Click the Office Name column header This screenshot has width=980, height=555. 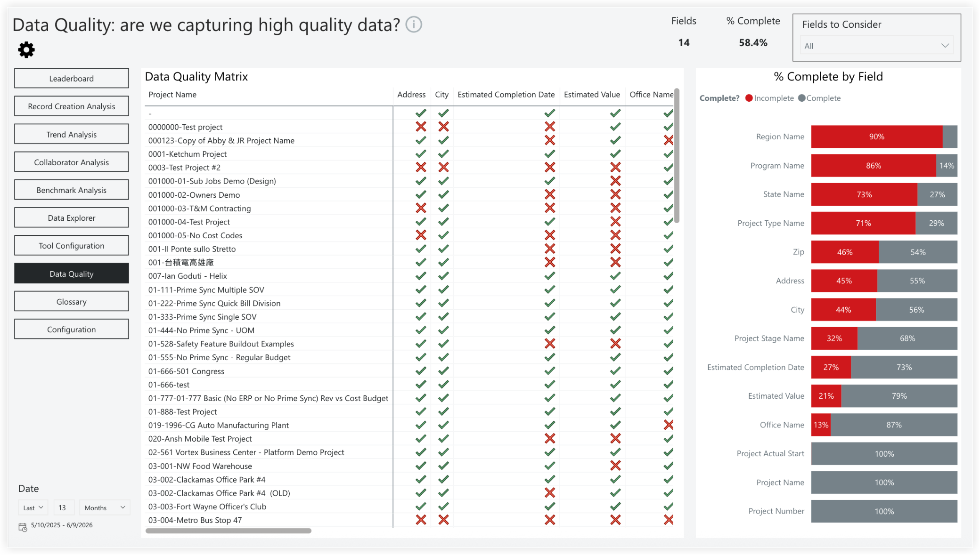tap(651, 95)
